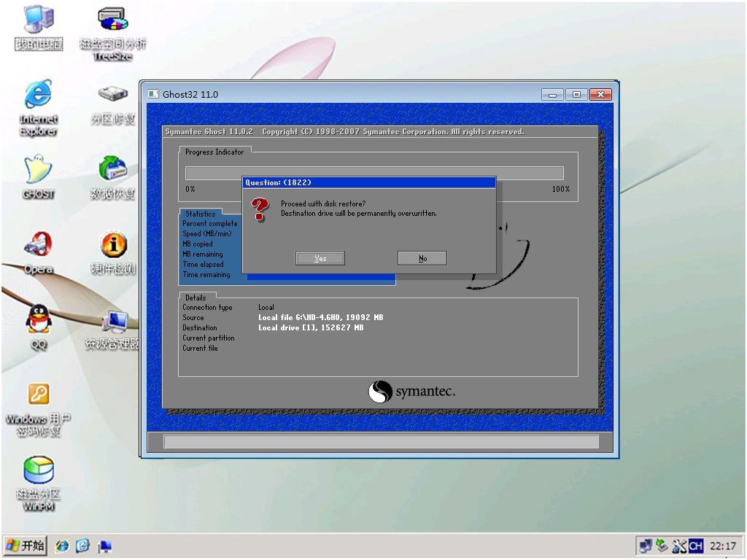Click the 'MB remaining' statistics label
Image resolution: width=747 pixels, height=560 pixels.
click(x=203, y=254)
